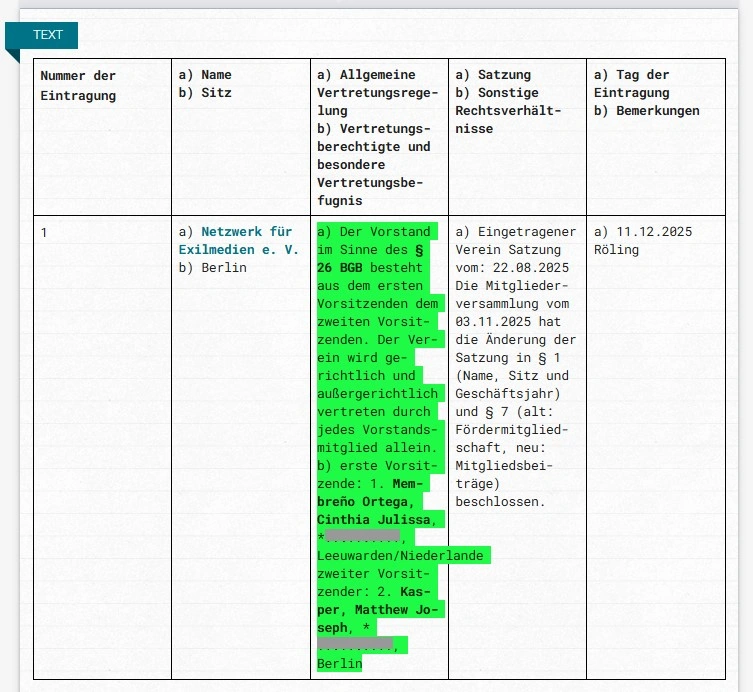Select the 'a) Name b) Sitz' header
The width and height of the screenshot is (753, 692).
[x=241, y=137]
